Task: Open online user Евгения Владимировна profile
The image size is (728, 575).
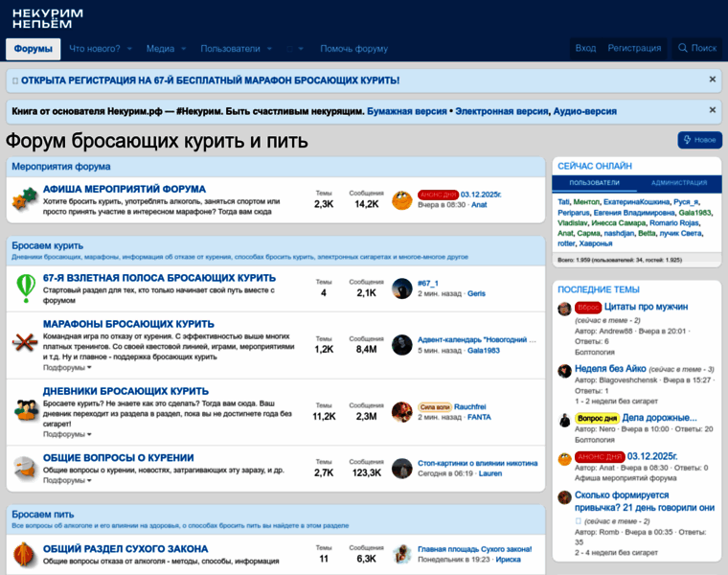Action: pos(634,213)
